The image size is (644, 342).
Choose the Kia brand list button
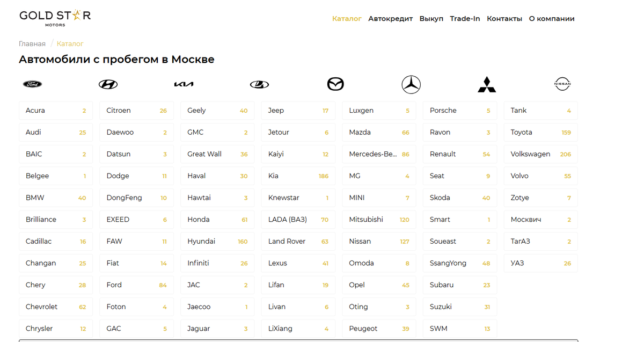[298, 176]
